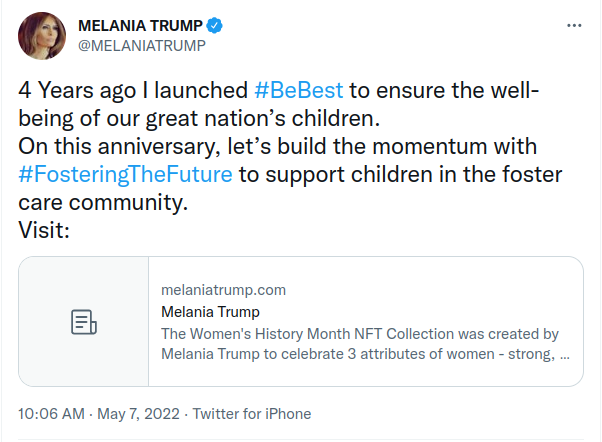Click the 'On this anniversary' sentence
Image resolution: width=602 pixels, height=442 pixels.
277,146
